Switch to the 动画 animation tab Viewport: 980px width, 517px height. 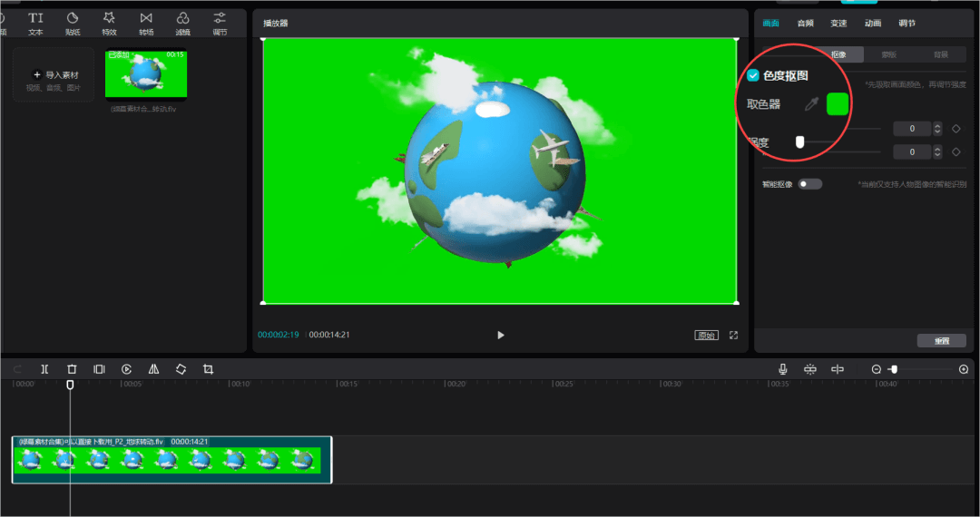click(x=873, y=23)
